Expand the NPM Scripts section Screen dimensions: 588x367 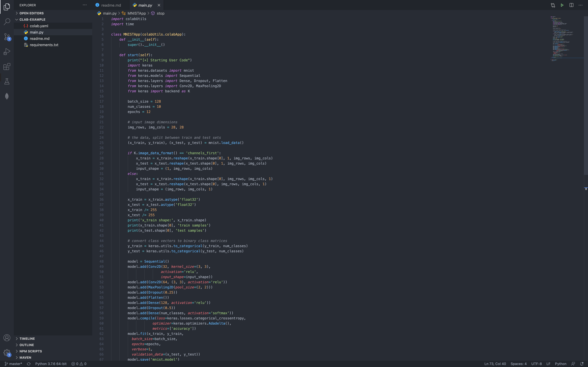pos(31,351)
